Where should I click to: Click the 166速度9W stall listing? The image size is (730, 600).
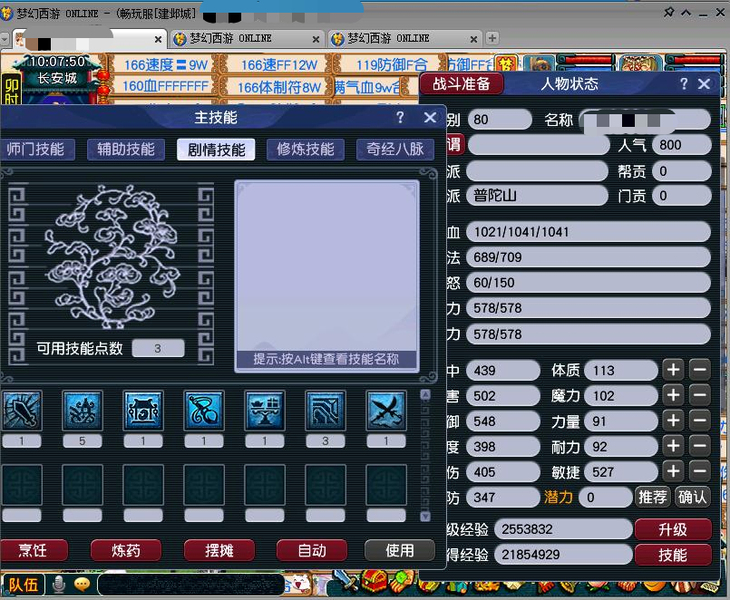[166, 65]
